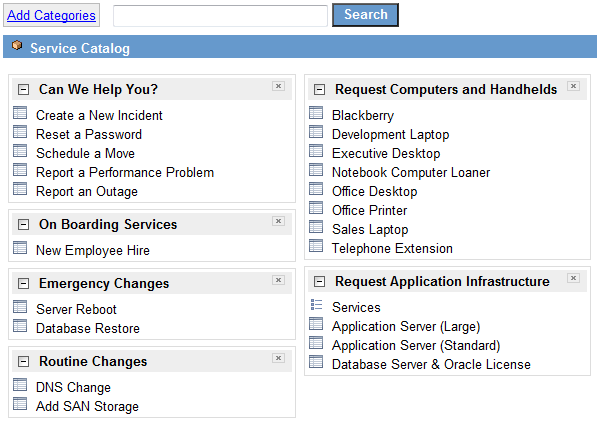Close the Request Computers and Handhelds panel
597x425 pixels.
(x=573, y=86)
